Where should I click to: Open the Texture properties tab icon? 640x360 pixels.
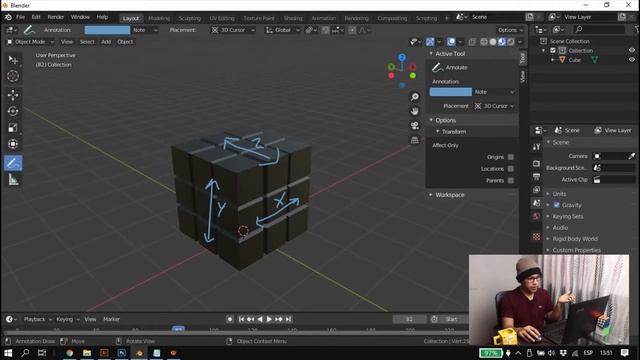[x=536, y=236]
